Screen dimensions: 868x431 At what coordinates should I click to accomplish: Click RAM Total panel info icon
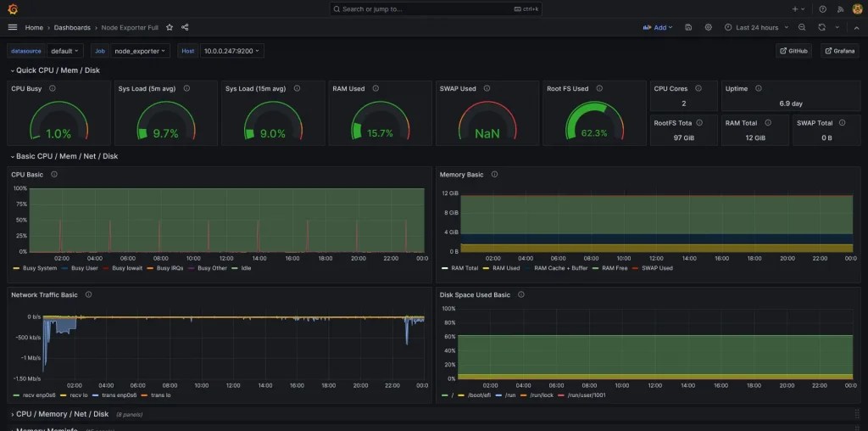coord(768,122)
